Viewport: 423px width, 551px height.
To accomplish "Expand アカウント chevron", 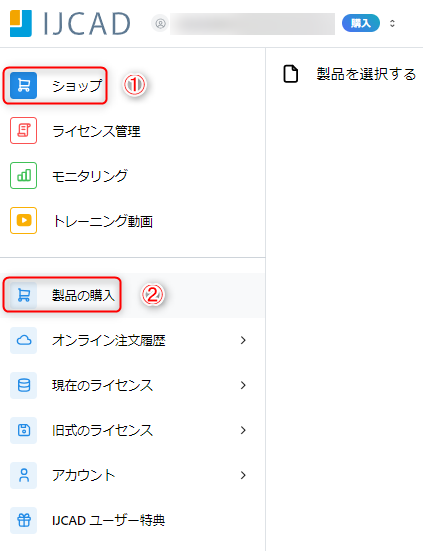I will click(243, 475).
